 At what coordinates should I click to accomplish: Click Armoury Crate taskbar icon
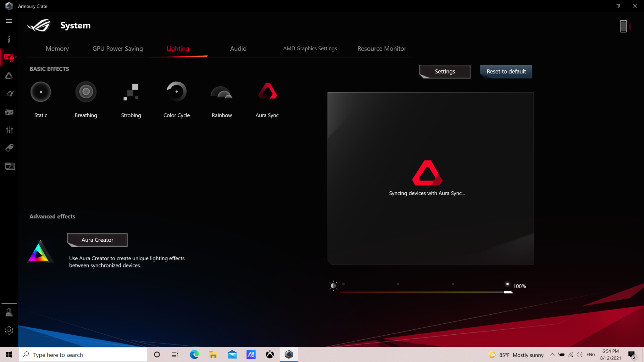tap(289, 355)
